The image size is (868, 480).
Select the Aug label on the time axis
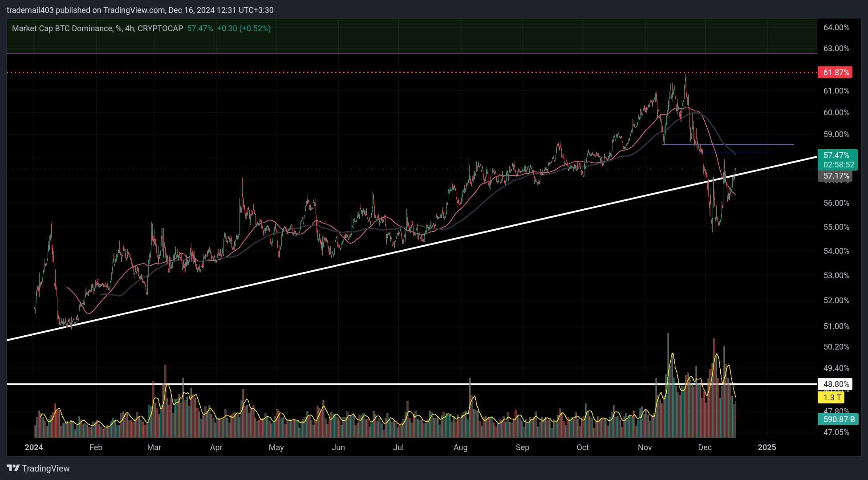(460, 447)
